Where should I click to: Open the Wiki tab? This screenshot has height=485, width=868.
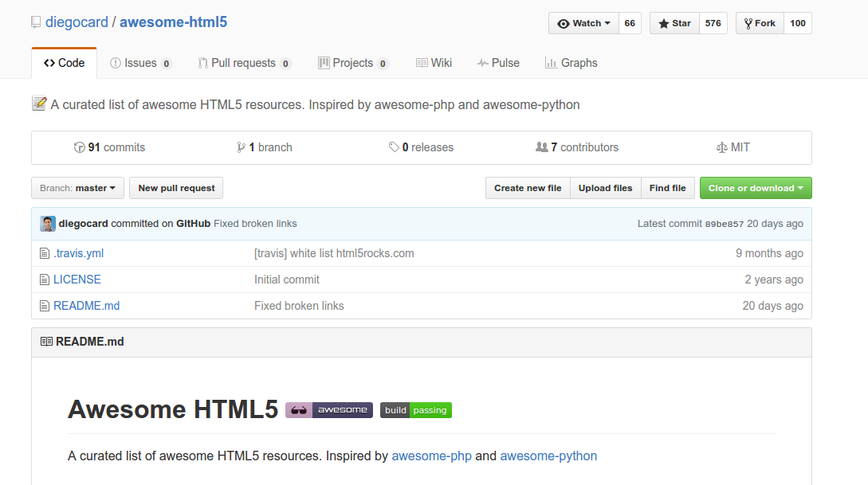tap(434, 63)
